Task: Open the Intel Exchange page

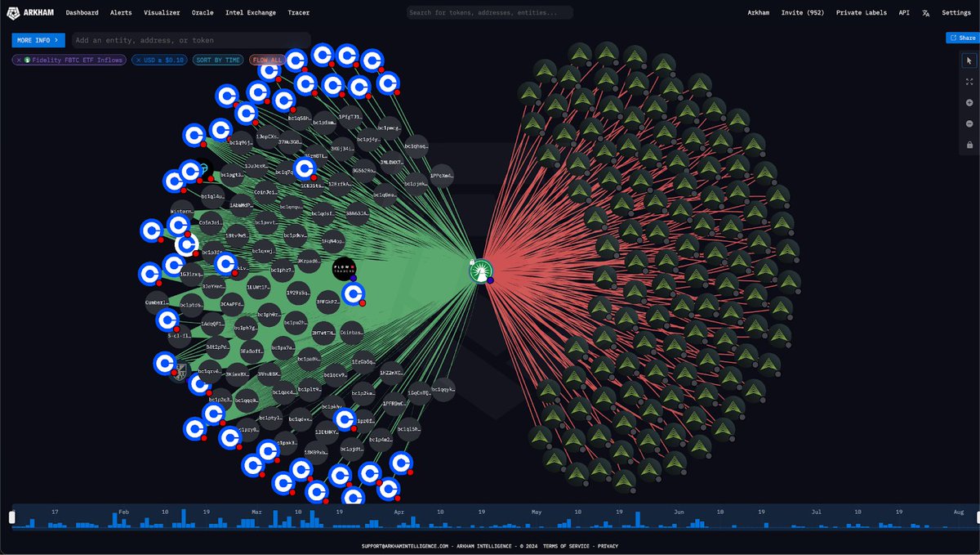Action: (x=251, y=13)
